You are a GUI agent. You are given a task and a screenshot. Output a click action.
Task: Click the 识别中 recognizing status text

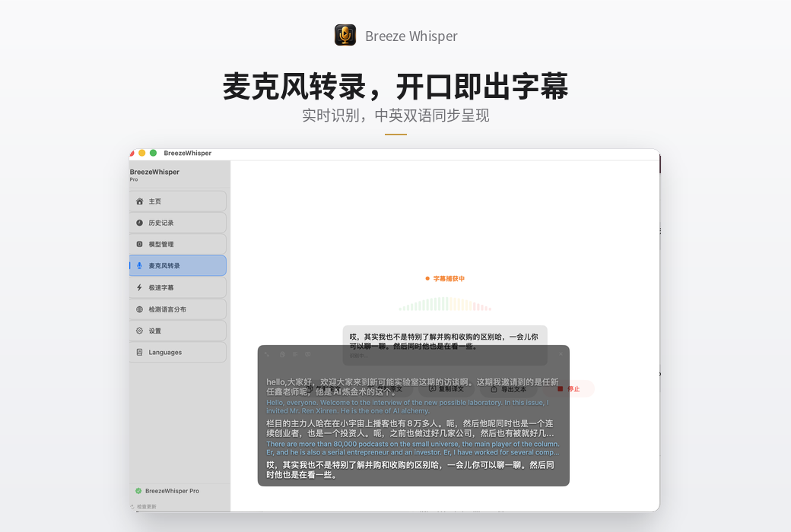[359, 356]
